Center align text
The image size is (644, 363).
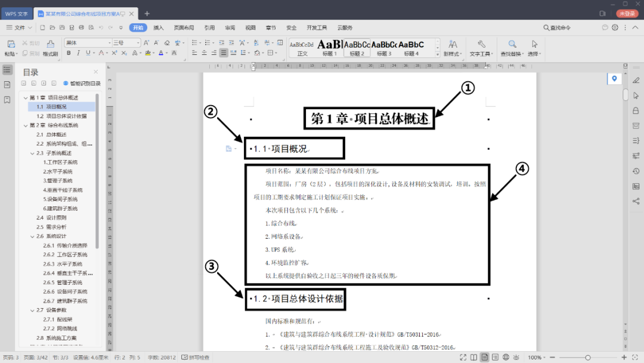click(x=204, y=53)
